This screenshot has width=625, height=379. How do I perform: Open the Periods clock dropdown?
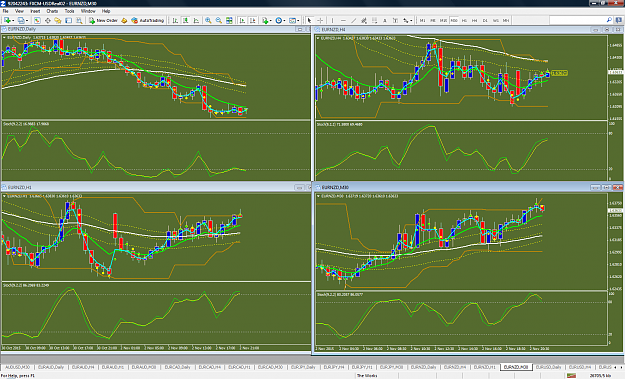pyautogui.click(x=280, y=20)
